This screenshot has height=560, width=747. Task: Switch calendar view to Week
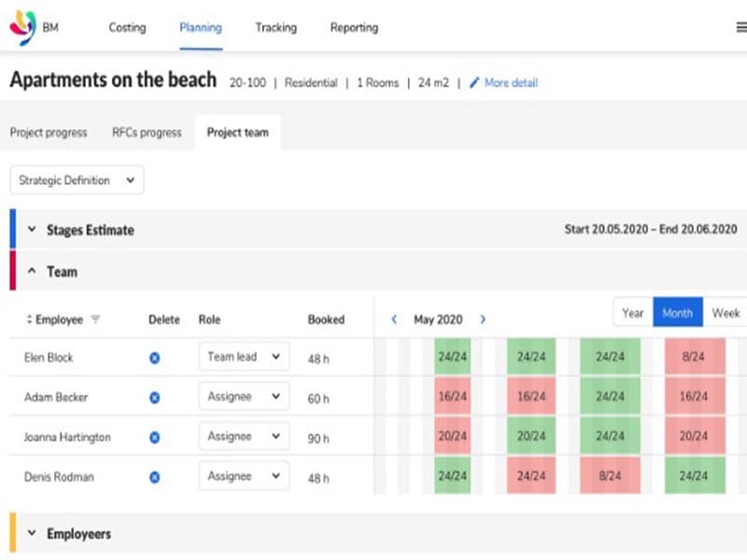tap(726, 313)
